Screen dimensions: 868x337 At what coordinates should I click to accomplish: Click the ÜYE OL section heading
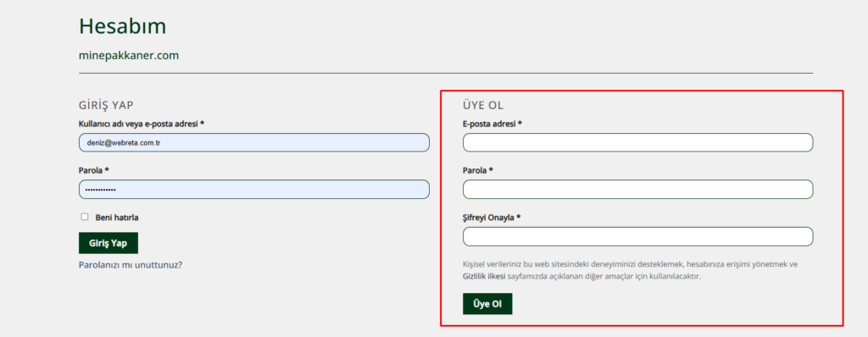[483, 105]
